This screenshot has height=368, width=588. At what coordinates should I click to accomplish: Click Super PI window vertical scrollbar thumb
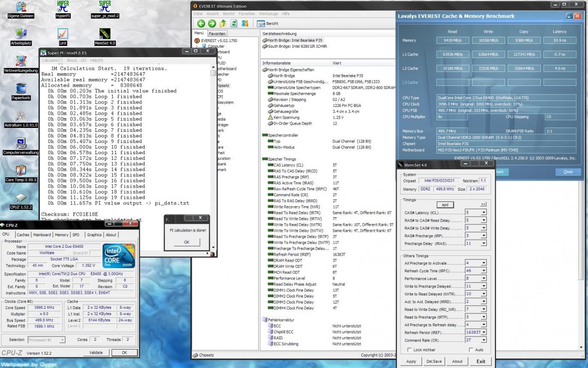pyautogui.click(x=213, y=73)
